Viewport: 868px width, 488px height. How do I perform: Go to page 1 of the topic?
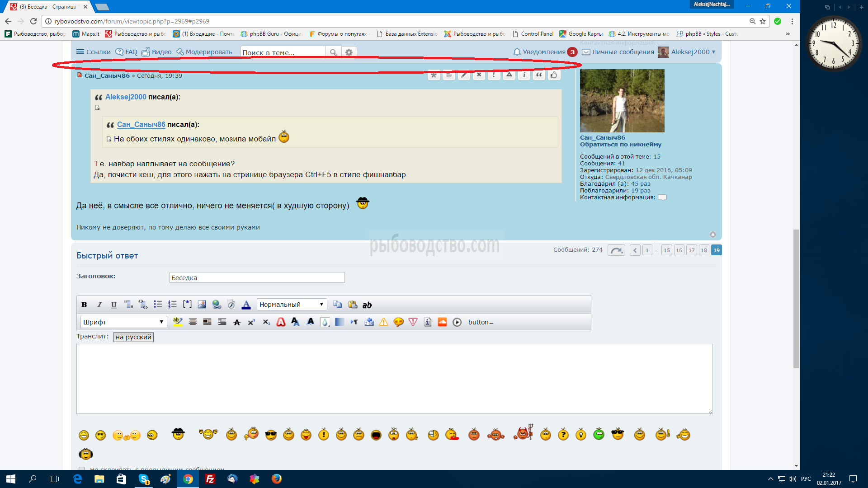pyautogui.click(x=647, y=250)
